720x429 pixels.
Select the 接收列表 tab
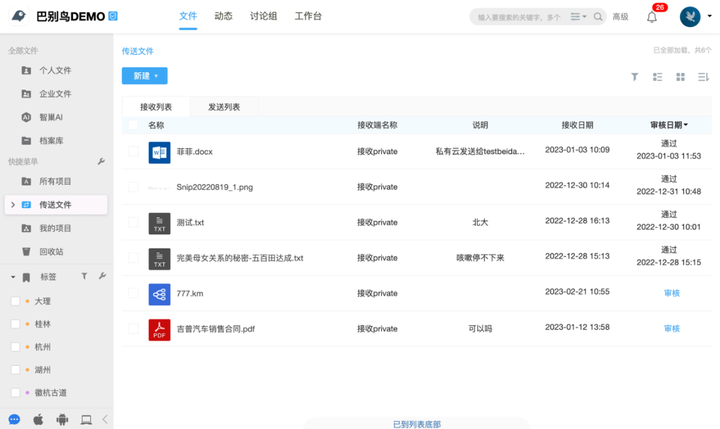[x=156, y=107]
